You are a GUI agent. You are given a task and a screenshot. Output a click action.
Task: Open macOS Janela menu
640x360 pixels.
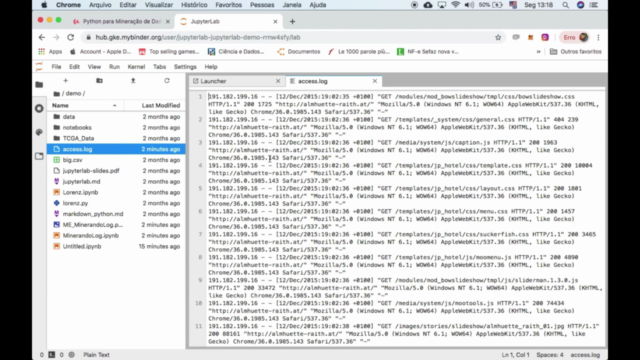pyautogui.click(x=292, y=5)
